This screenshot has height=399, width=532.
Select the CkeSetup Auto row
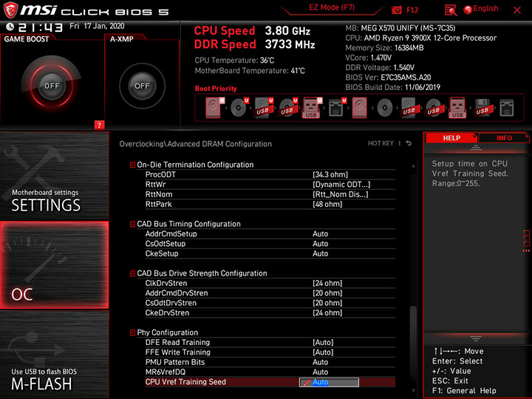point(270,253)
